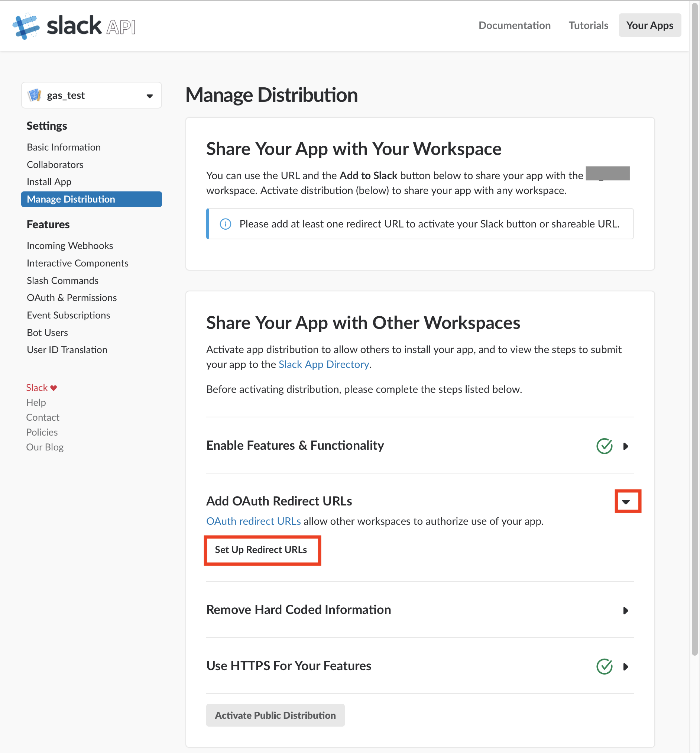Click the red Slack footer link

click(37, 388)
